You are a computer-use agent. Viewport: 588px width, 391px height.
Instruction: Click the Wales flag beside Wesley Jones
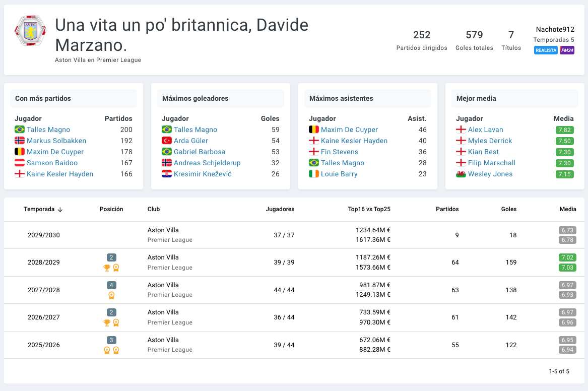coord(461,174)
